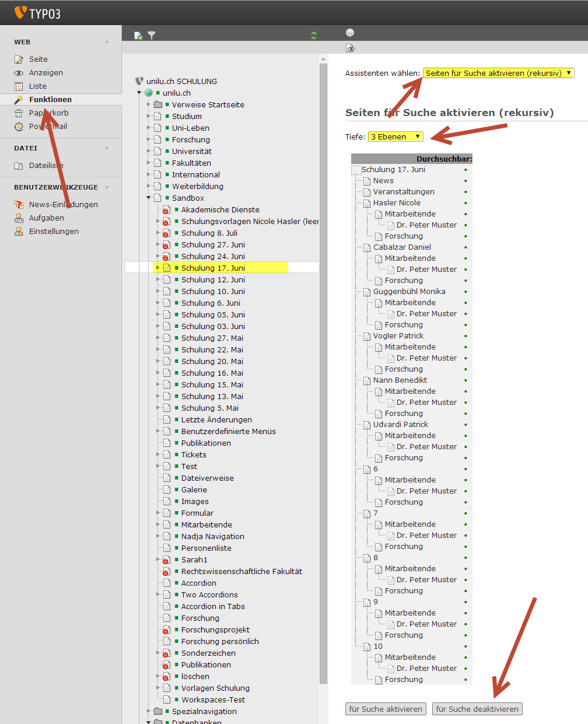Click the page tree filter icon
588x724 pixels.
[152, 36]
